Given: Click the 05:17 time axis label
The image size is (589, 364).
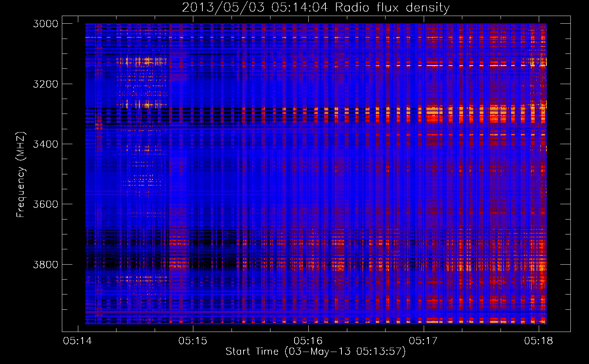Looking at the screenshot, I should 423,341.
